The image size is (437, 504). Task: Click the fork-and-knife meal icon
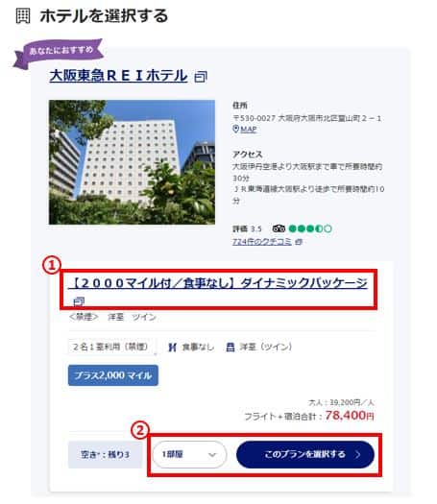tap(172, 348)
